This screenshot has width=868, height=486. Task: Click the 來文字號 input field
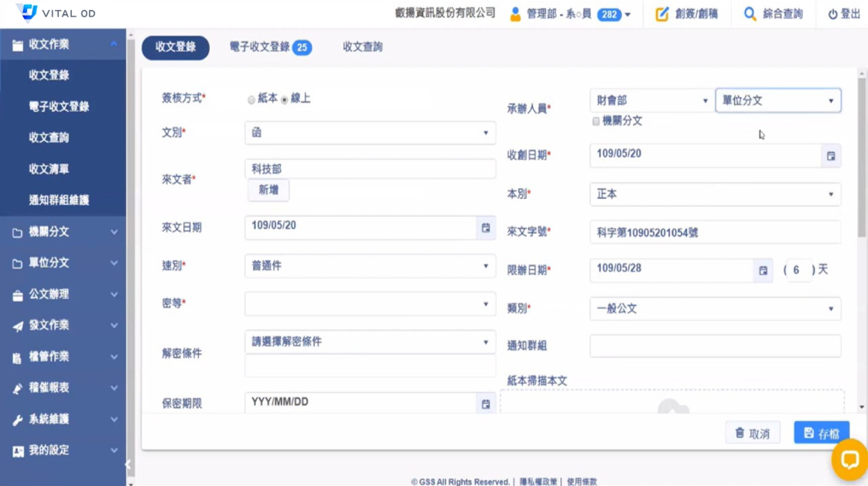(x=714, y=232)
